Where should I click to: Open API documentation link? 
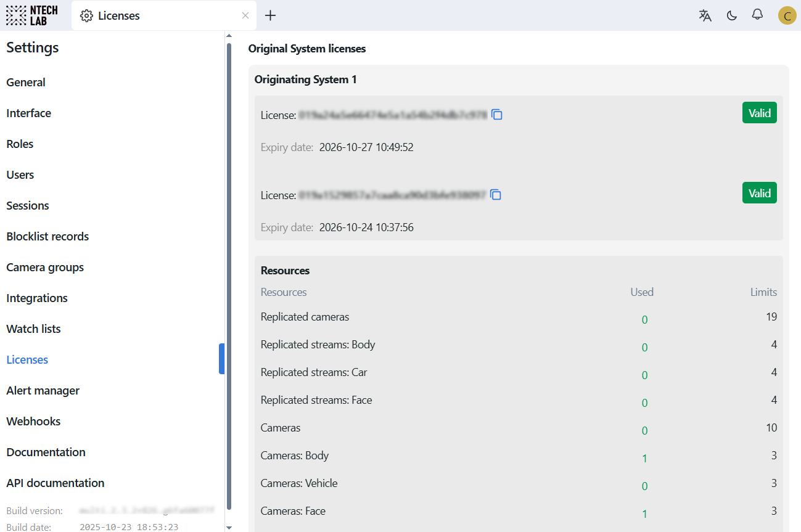pyautogui.click(x=55, y=483)
